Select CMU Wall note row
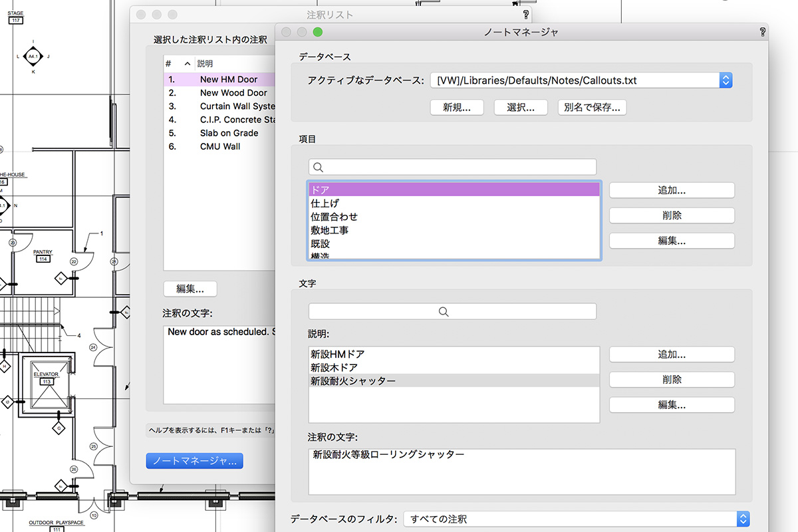This screenshot has width=798, height=532. pyautogui.click(x=219, y=146)
